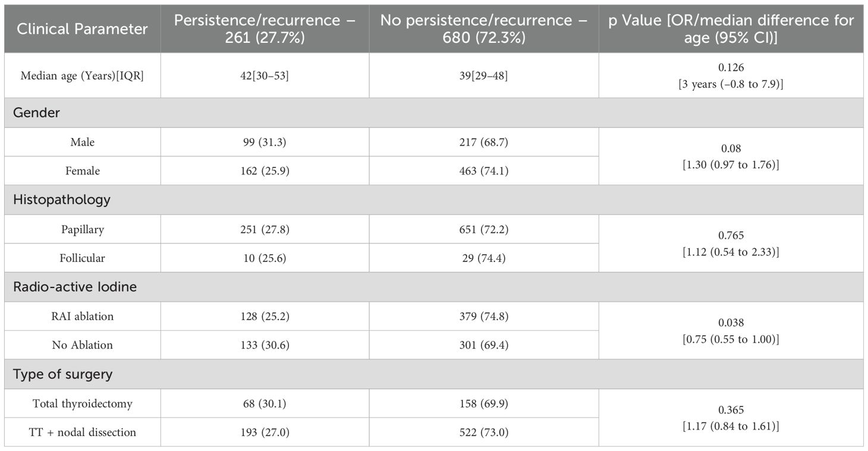Image resolution: width=868 pixels, height=451 pixels.
Task: Click the No Ablation row label
Action: pyautogui.click(x=82, y=344)
